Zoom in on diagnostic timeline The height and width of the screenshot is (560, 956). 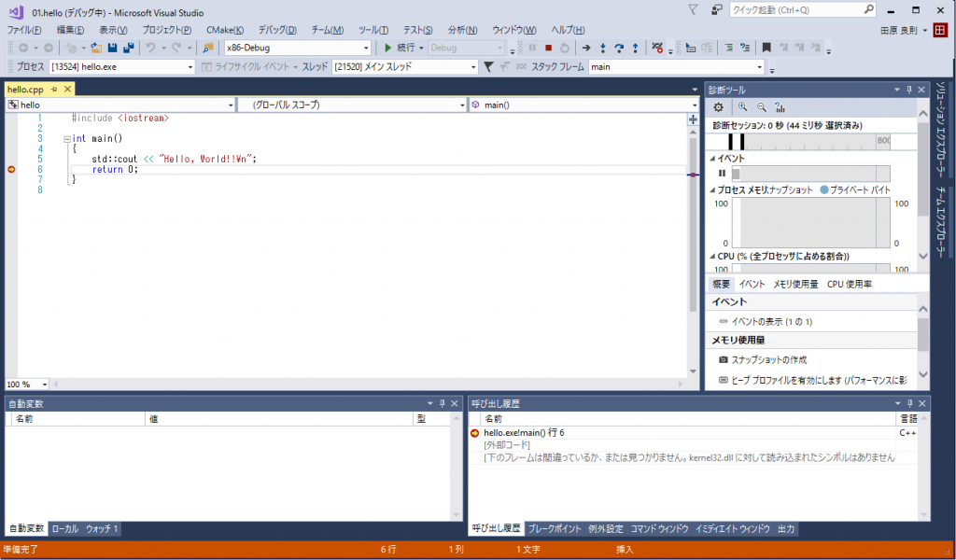point(742,107)
